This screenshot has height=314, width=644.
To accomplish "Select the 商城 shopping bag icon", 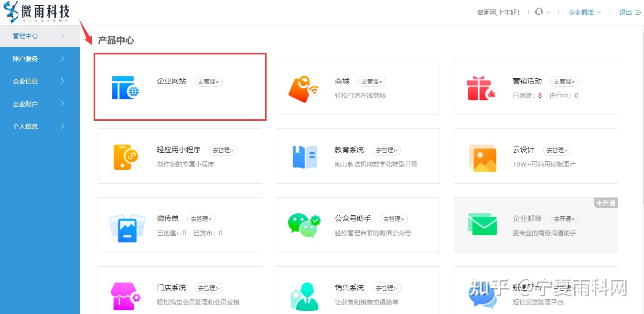I will 303,88.
